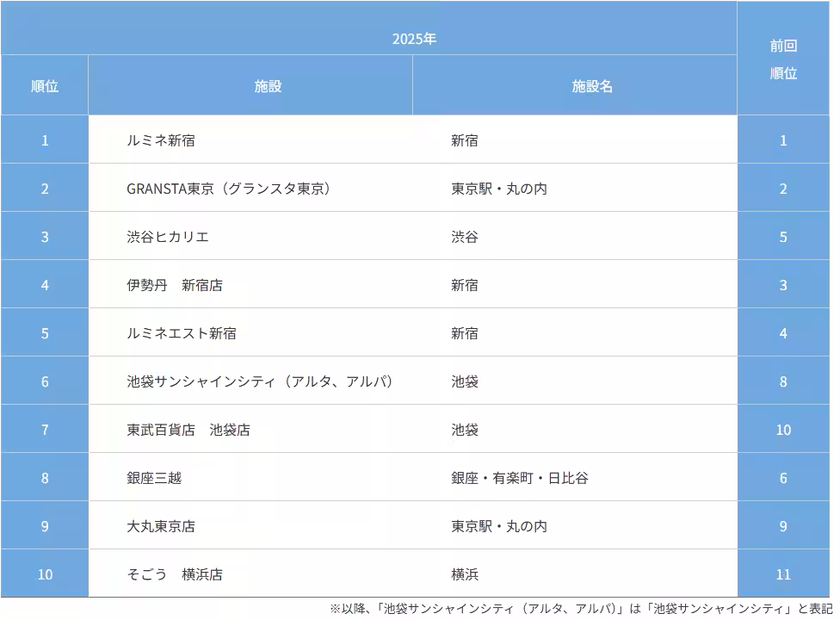Select rank number 1 cell
840x620 pixels.
coord(43,140)
